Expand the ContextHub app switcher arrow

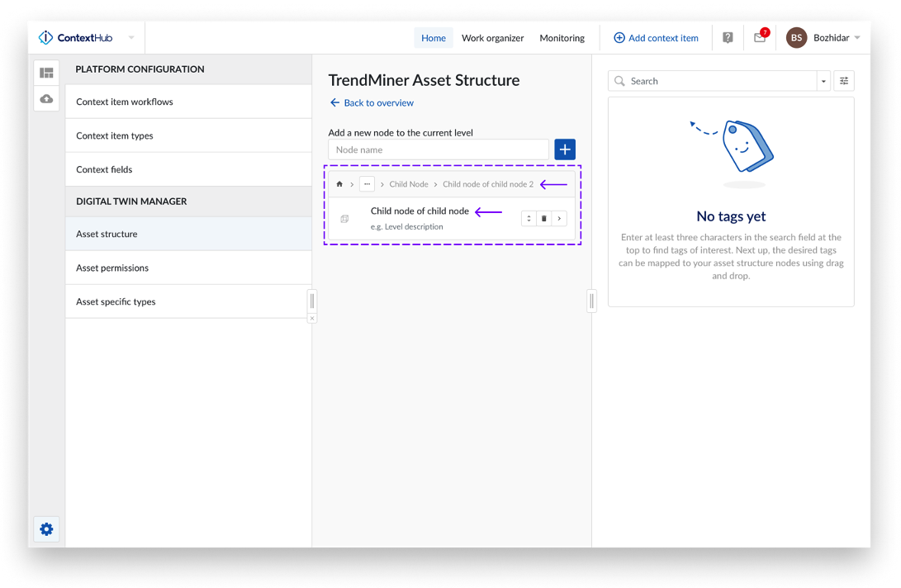(x=131, y=38)
